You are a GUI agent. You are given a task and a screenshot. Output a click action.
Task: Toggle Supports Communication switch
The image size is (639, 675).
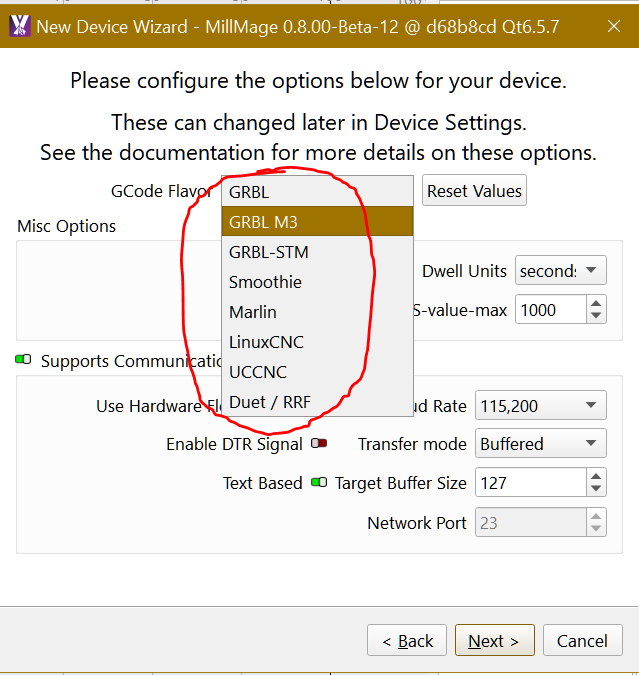23,359
